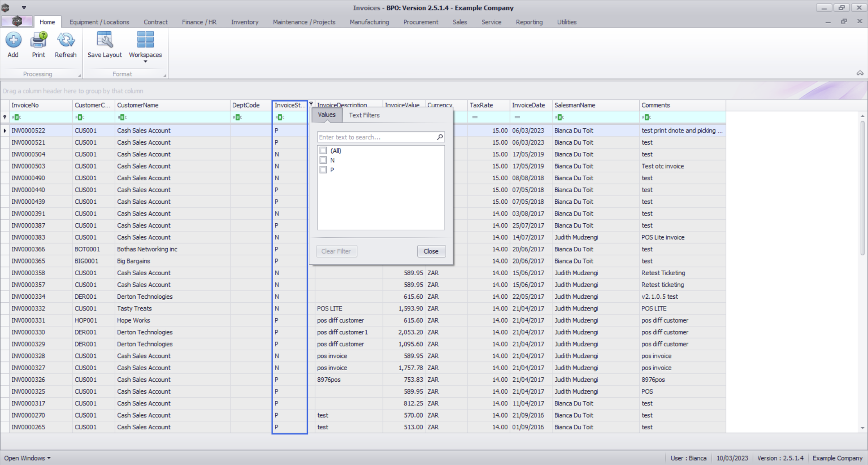
Task: Open the Service ribbon tab
Action: (x=491, y=22)
